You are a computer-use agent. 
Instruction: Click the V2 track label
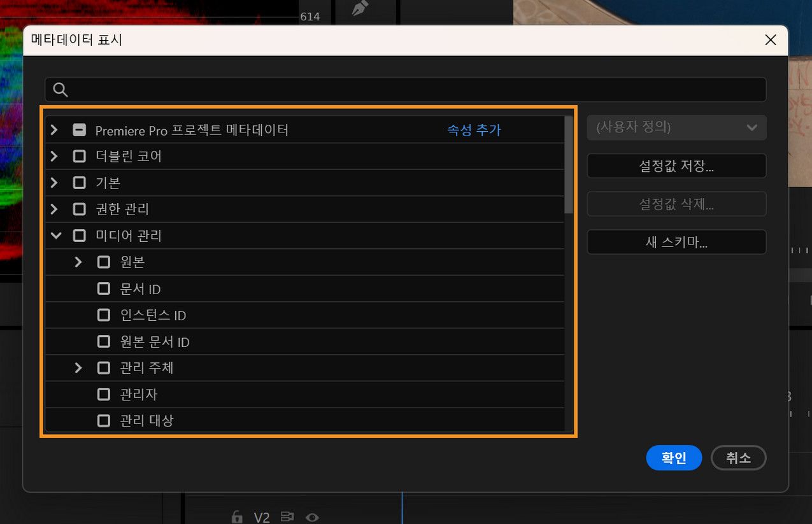[261, 517]
